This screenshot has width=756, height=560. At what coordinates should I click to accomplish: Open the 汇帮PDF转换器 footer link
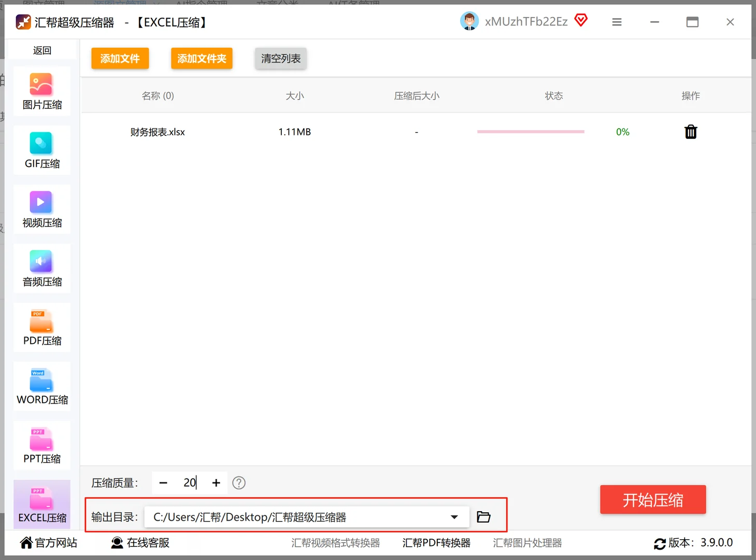coord(436,542)
